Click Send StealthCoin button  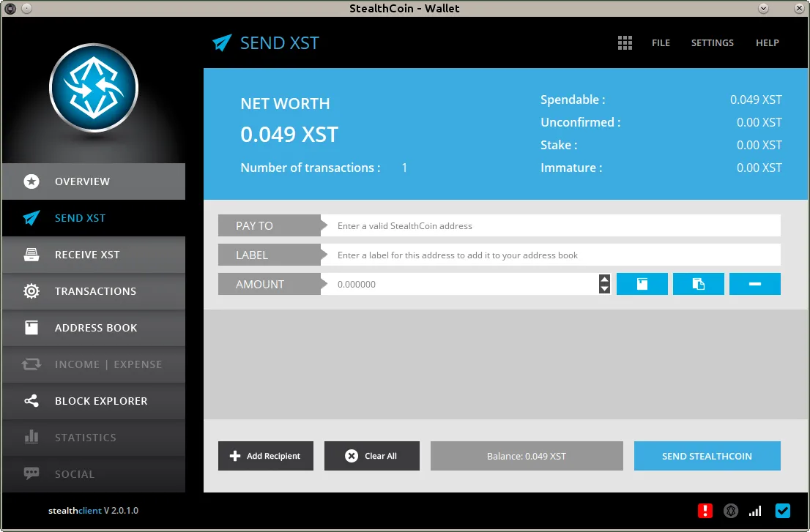click(x=707, y=456)
